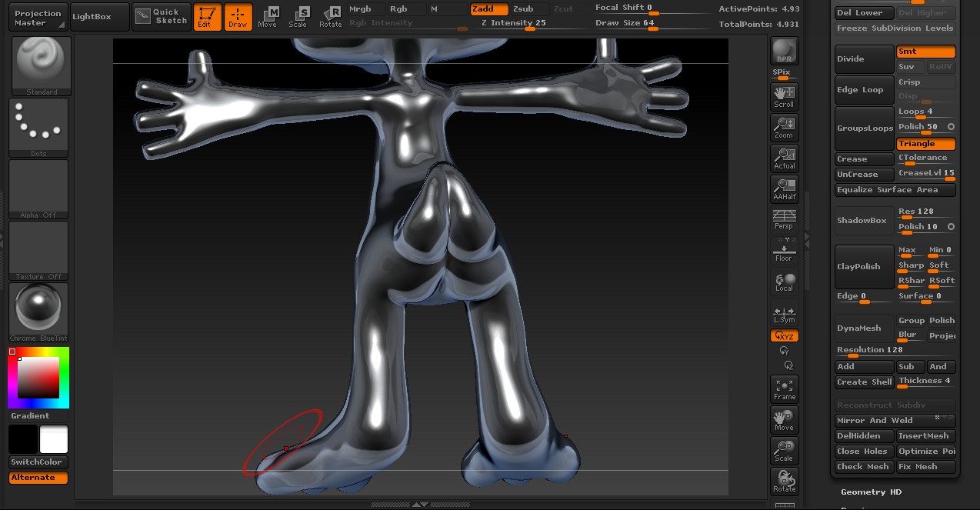Click the Divide button
The image size is (980, 510).
pyautogui.click(x=864, y=59)
